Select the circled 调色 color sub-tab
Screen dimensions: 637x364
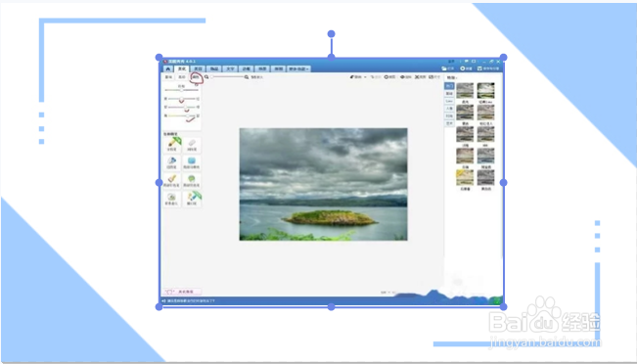coord(197,76)
